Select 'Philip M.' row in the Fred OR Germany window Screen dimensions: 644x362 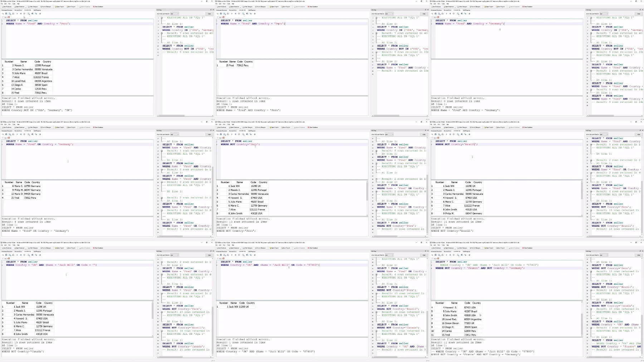[21, 190]
